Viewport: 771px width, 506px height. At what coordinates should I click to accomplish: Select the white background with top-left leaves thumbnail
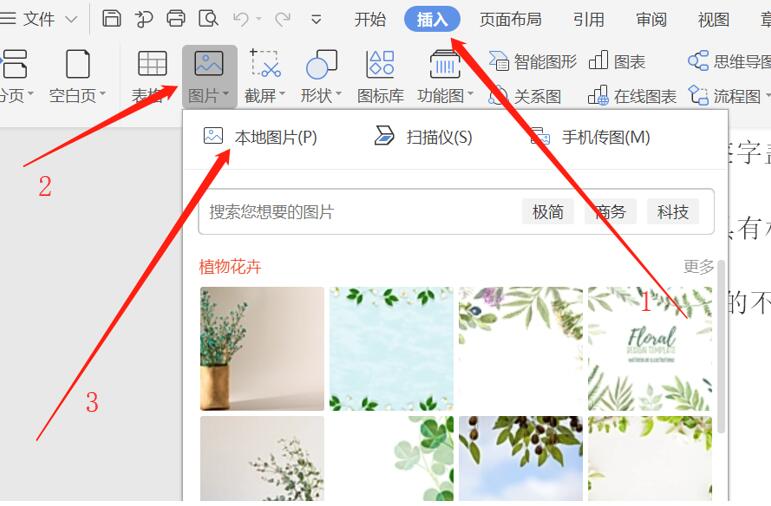(x=520, y=349)
